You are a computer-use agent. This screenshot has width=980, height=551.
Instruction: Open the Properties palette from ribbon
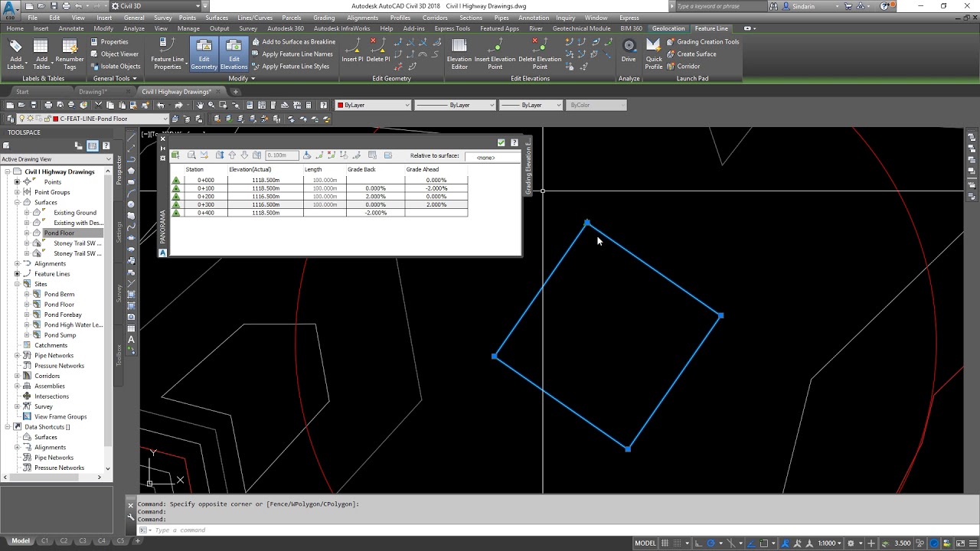[x=109, y=42]
